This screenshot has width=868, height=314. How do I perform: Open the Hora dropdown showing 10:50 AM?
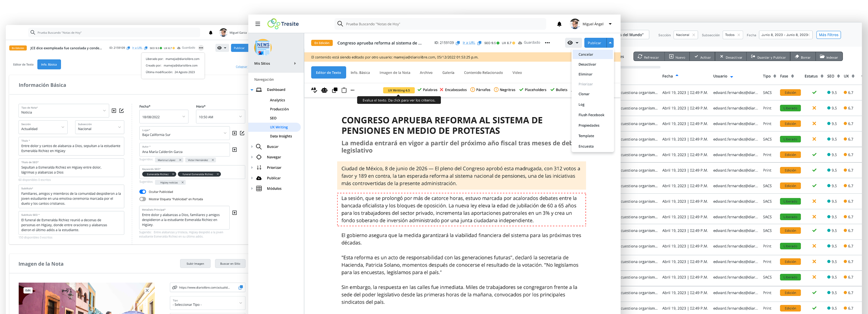[221, 116]
